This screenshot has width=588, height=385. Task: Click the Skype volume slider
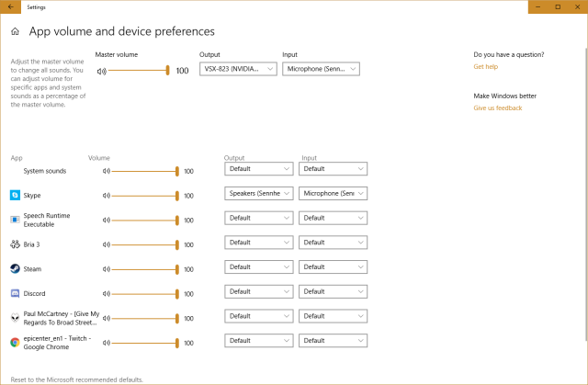(144, 196)
